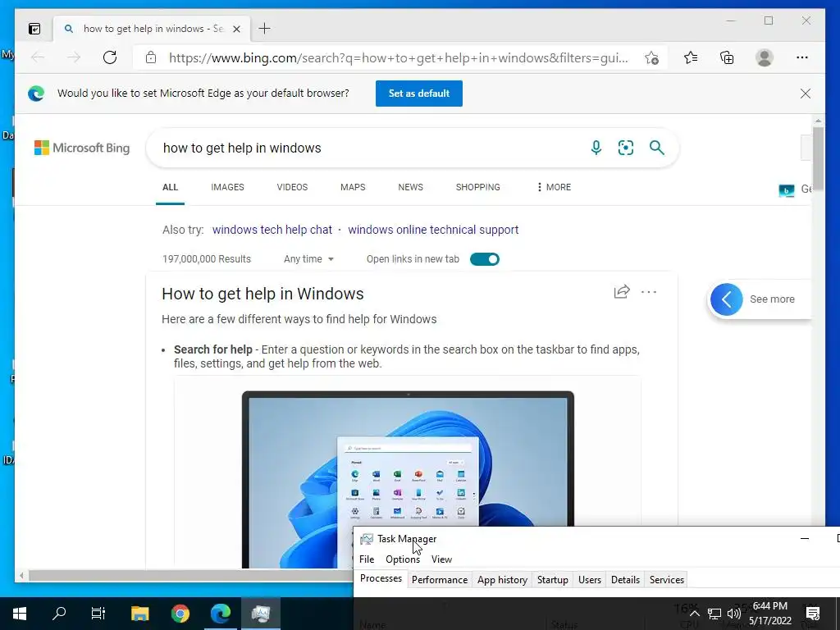Search using an image icon

coord(626,148)
